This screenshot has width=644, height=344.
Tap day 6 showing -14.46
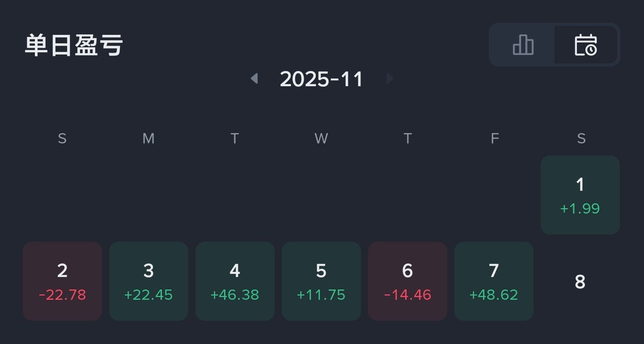tap(407, 281)
